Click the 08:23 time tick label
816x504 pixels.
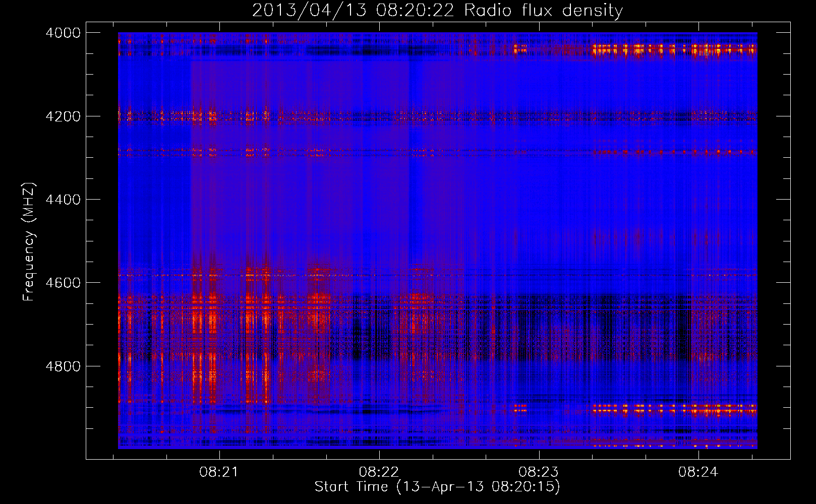[539, 472]
